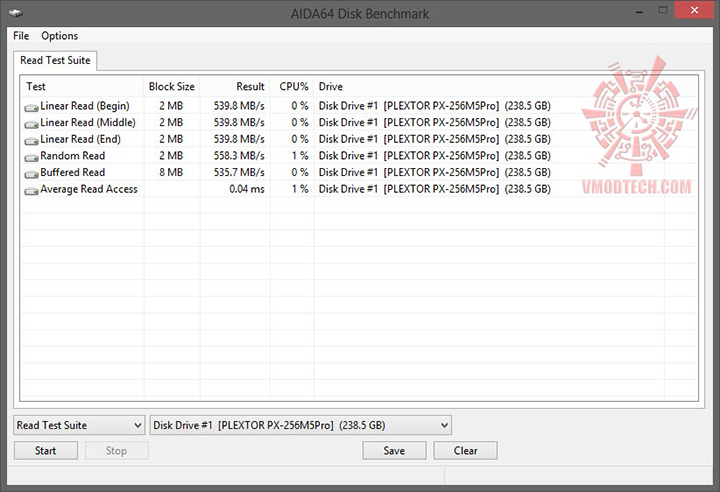720x492 pixels.
Task: Click Linear Read (Begin)'s 539.8 MB/s result
Action: [x=239, y=106]
